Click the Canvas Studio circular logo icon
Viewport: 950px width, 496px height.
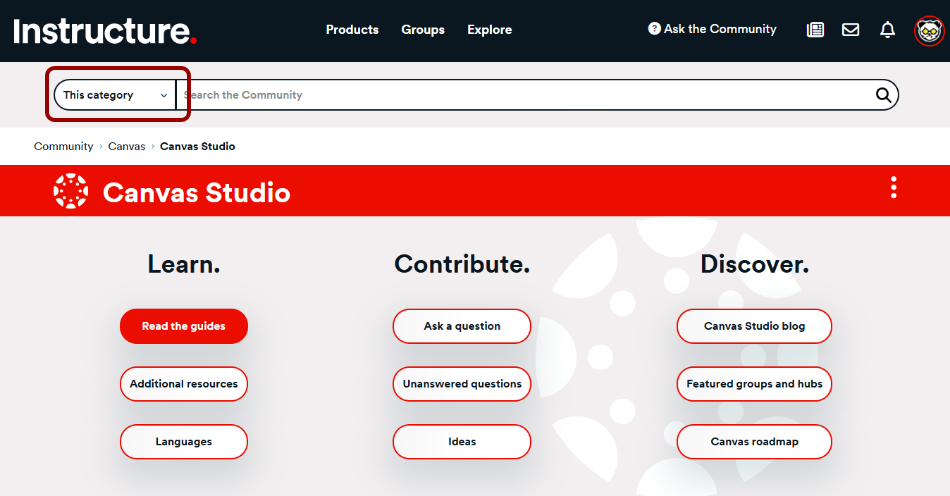71,191
